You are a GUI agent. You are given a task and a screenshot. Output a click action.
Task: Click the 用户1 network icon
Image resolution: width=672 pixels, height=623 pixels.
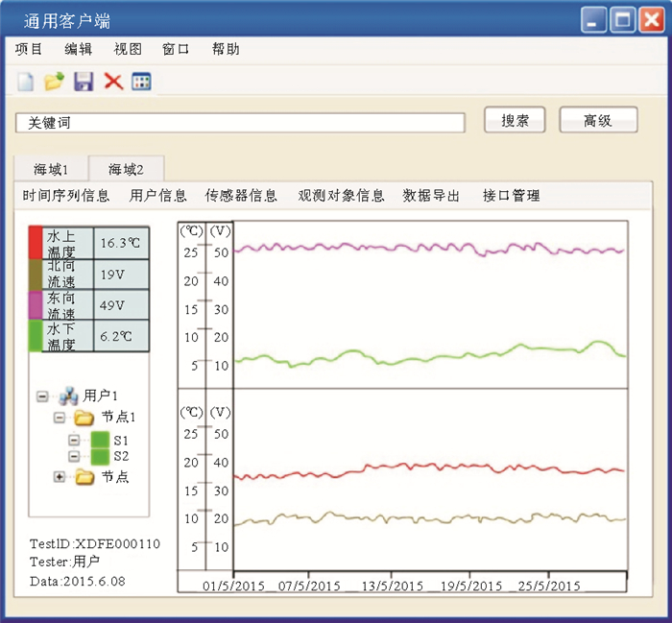point(68,395)
